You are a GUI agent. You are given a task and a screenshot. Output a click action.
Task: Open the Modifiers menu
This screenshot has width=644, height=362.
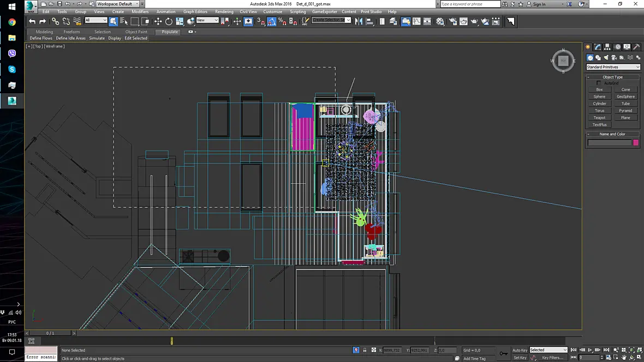click(x=140, y=11)
